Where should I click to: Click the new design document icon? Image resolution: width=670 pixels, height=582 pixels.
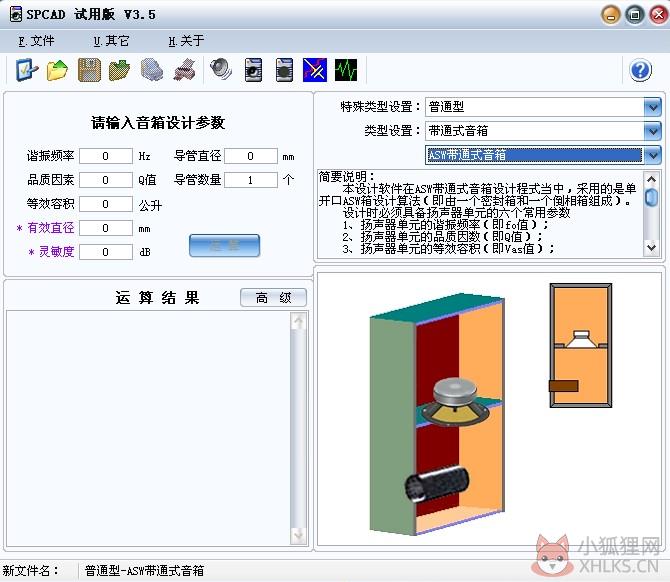point(27,70)
